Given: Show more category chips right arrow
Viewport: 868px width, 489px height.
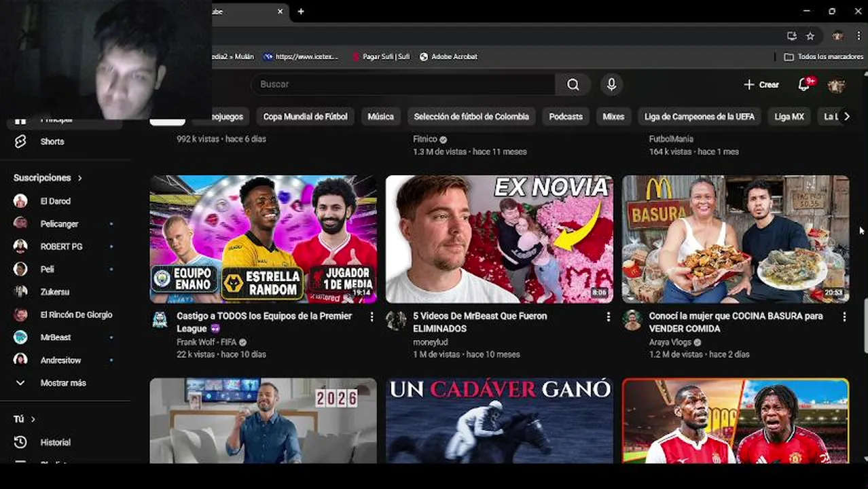Looking at the screenshot, I should tap(846, 117).
